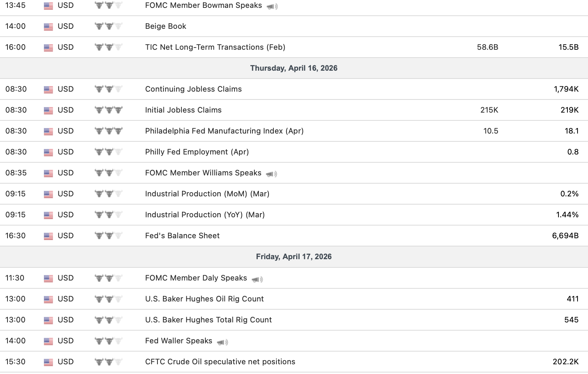The height and width of the screenshot is (374, 588).
Task: Click the Friday, April 17, 2026 date header
Action: [294, 257]
